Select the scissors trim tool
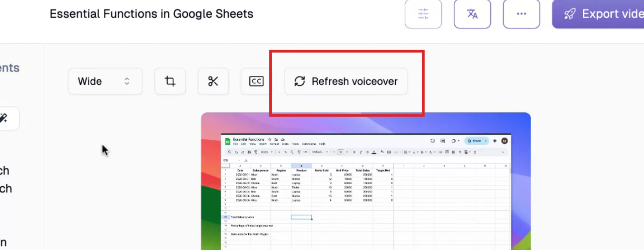Image resolution: width=644 pixels, height=250 pixels. [213, 81]
